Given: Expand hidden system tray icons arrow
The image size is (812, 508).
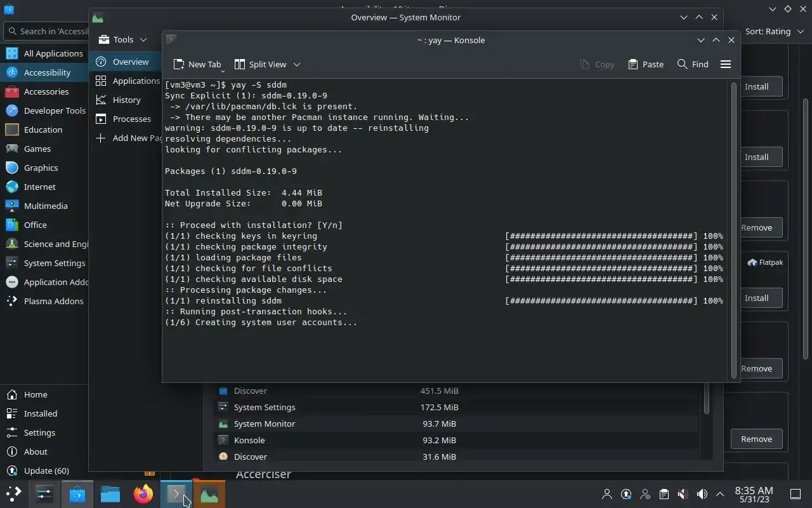Looking at the screenshot, I should [x=720, y=494].
